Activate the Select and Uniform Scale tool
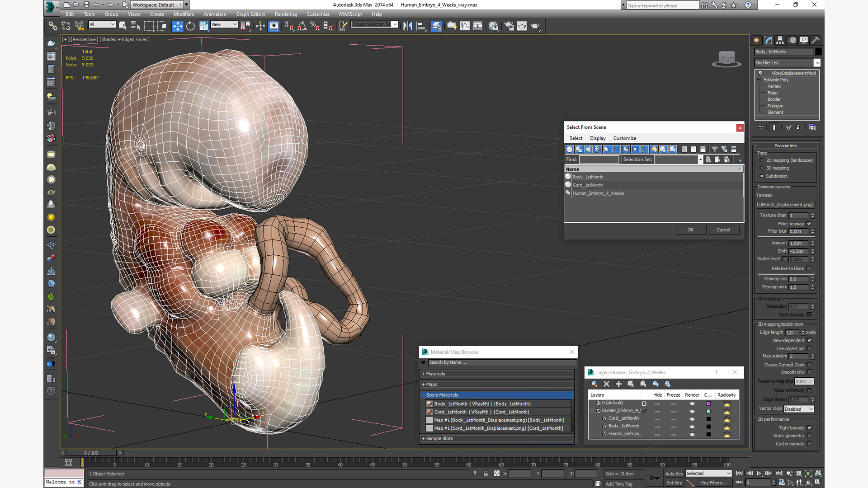This screenshot has height=488, width=868. click(x=203, y=26)
